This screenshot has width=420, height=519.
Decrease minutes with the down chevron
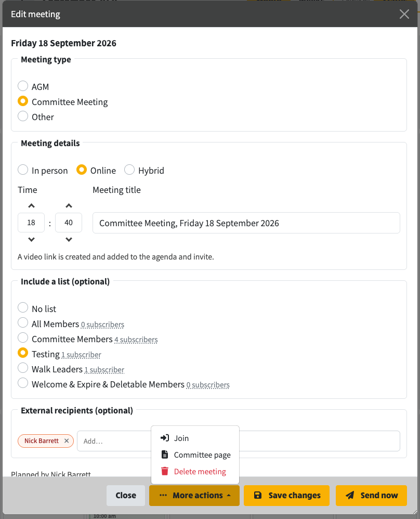[69, 239]
